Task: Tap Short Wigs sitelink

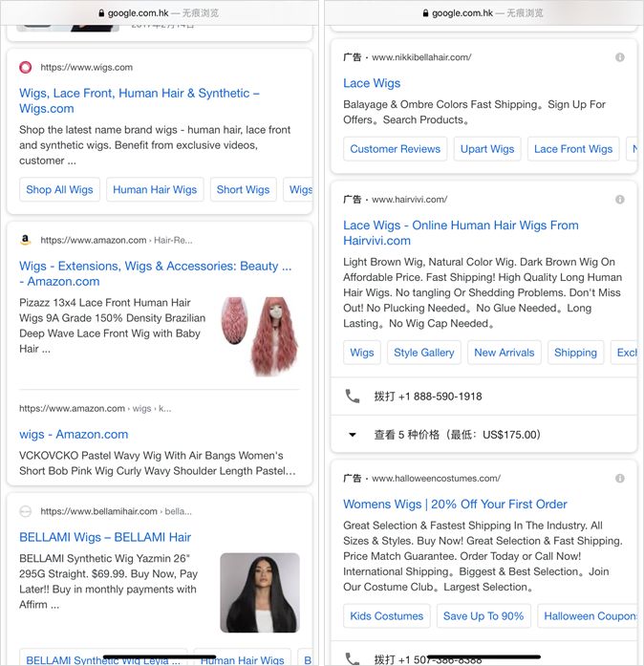Action: 243,189
